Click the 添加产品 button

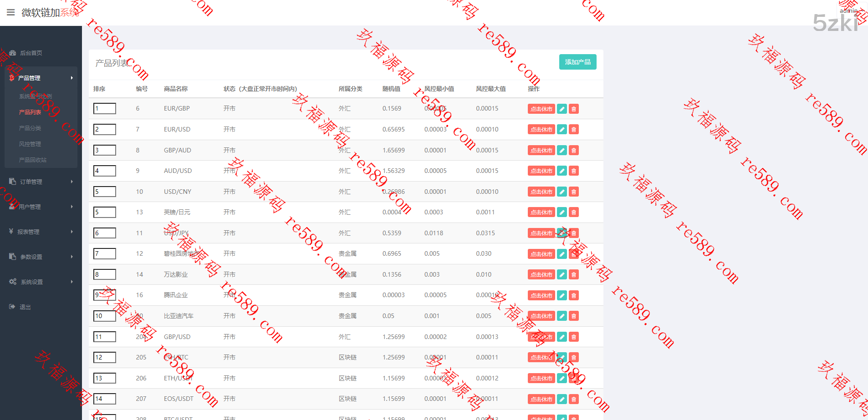tap(577, 62)
